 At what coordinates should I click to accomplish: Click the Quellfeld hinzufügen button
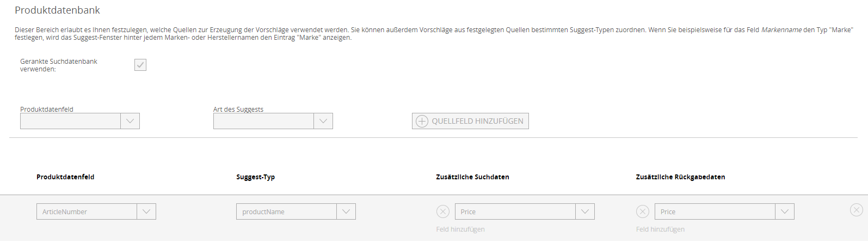tap(470, 121)
